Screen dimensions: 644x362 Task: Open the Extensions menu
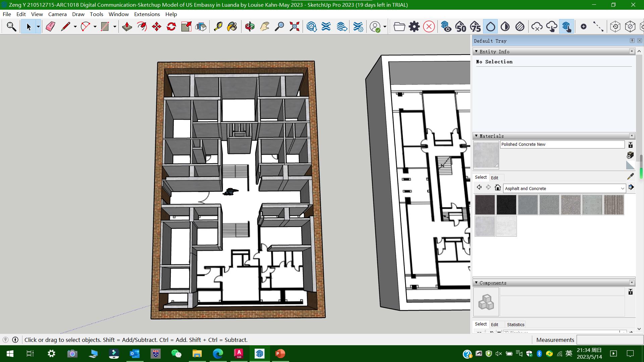147,14
